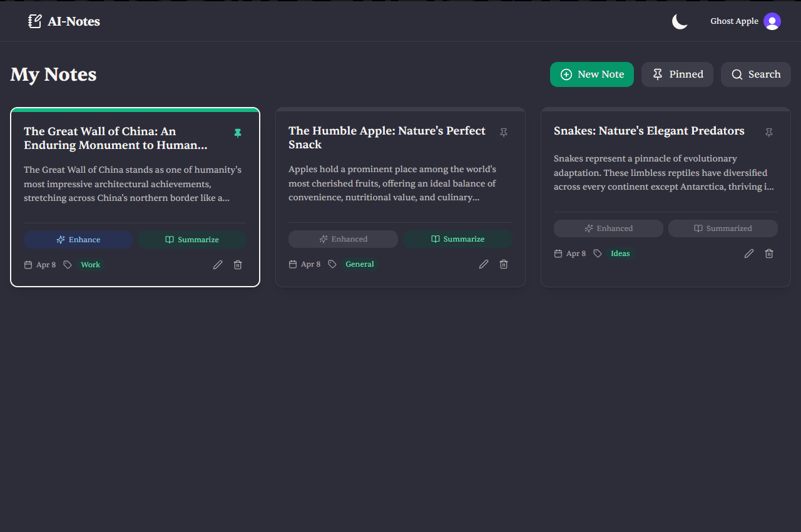Show pinned notes with the Pinned button
801x532 pixels.
pos(677,74)
